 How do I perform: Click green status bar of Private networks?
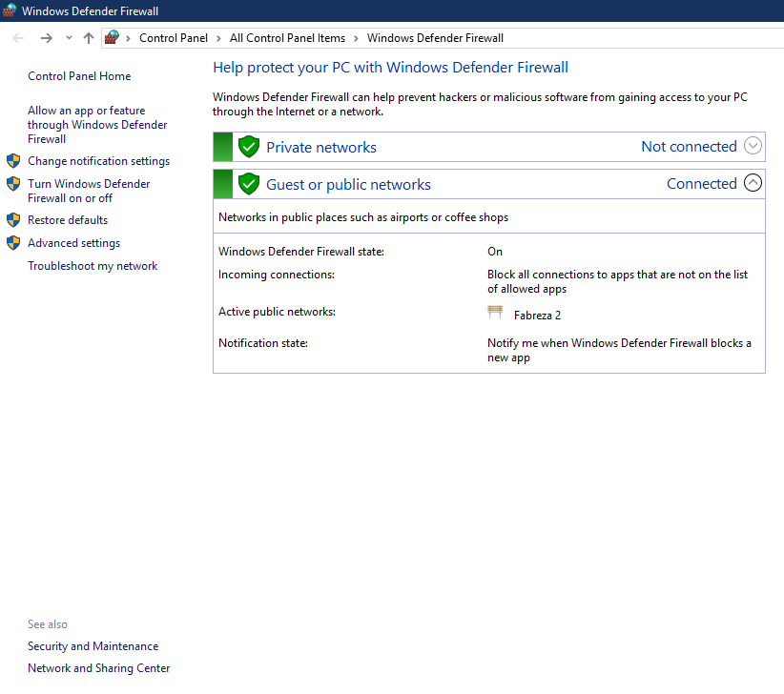(x=223, y=147)
